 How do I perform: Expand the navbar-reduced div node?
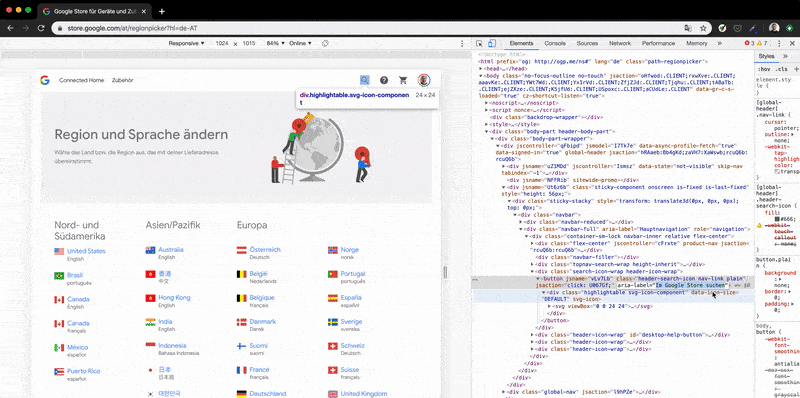tap(521, 222)
